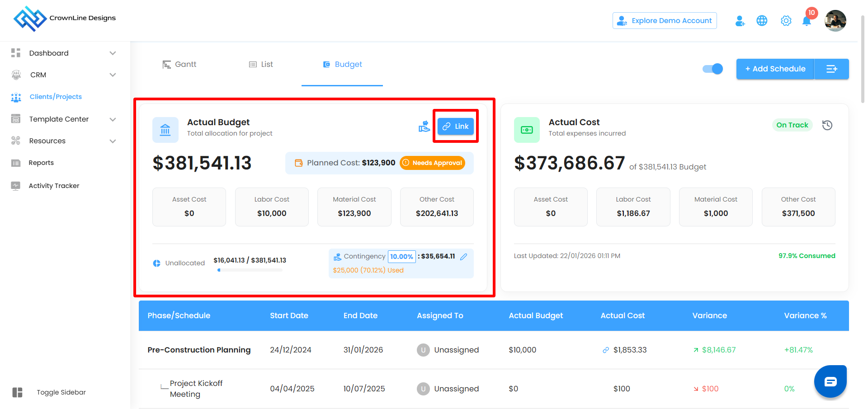
Task: Click the contingency 10.00% percentage field
Action: click(x=401, y=257)
